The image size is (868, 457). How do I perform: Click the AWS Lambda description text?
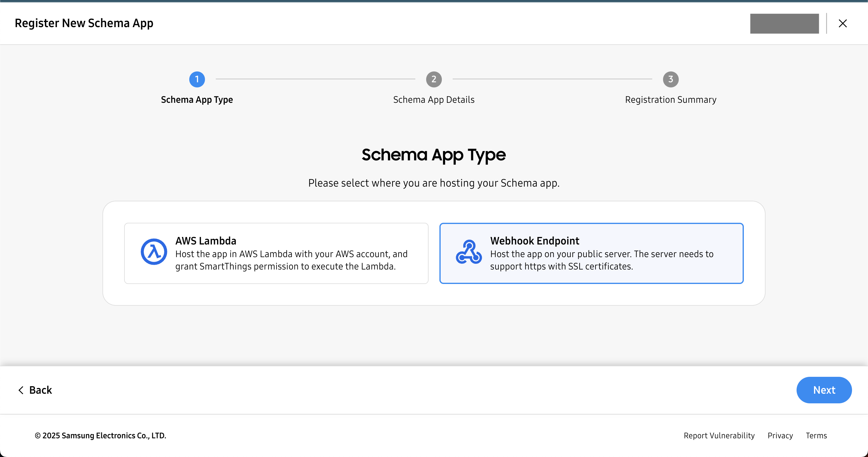point(291,260)
